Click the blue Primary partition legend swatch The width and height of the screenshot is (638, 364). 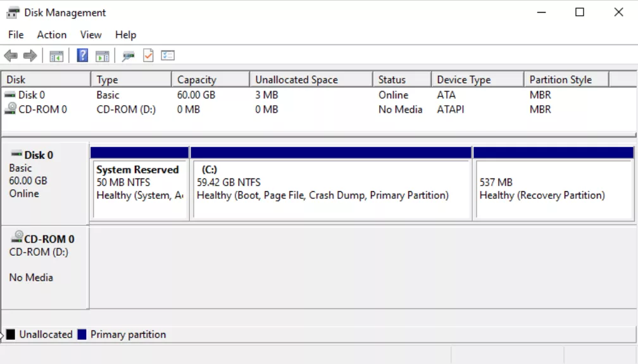point(82,334)
